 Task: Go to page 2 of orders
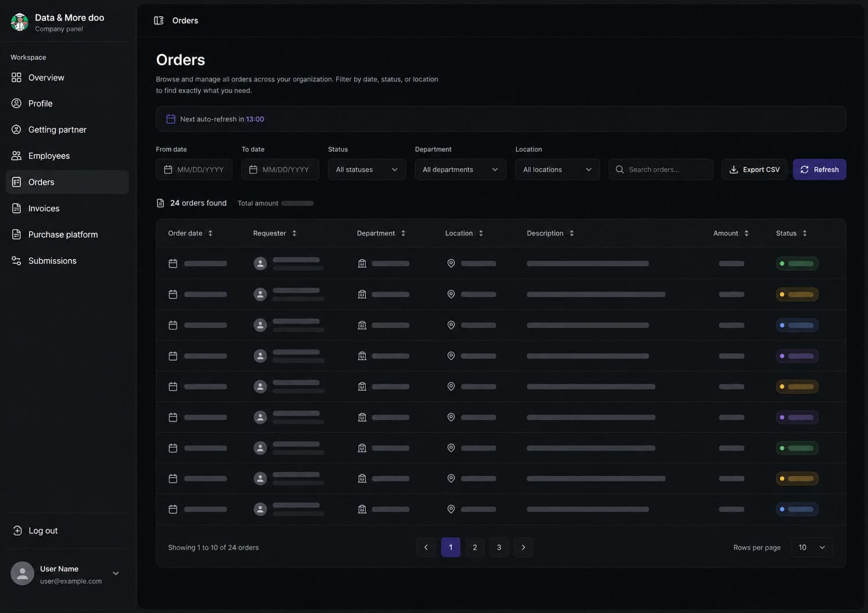[475, 547]
